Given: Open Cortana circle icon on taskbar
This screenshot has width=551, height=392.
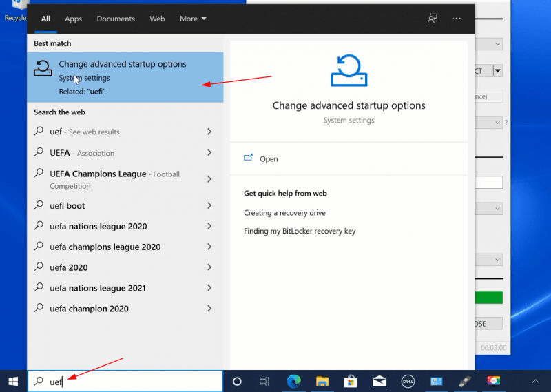Looking at the screenshot, I should pos(237,381).
